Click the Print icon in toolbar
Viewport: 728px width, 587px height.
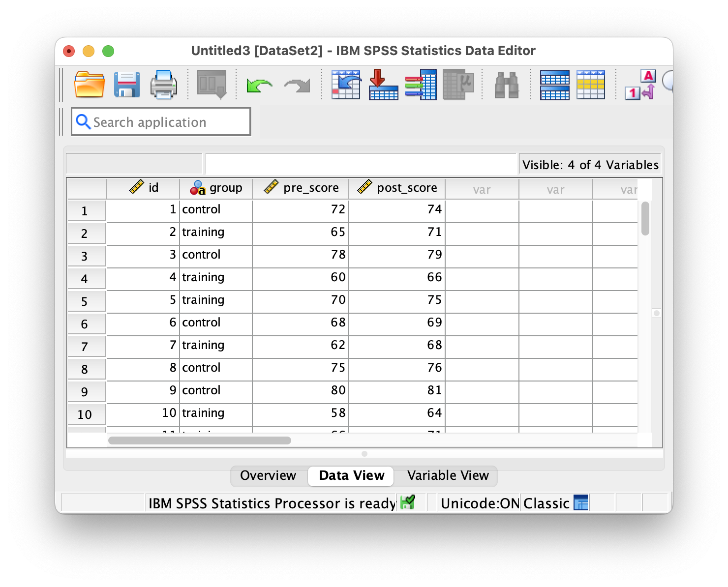[x=163, y=85]
